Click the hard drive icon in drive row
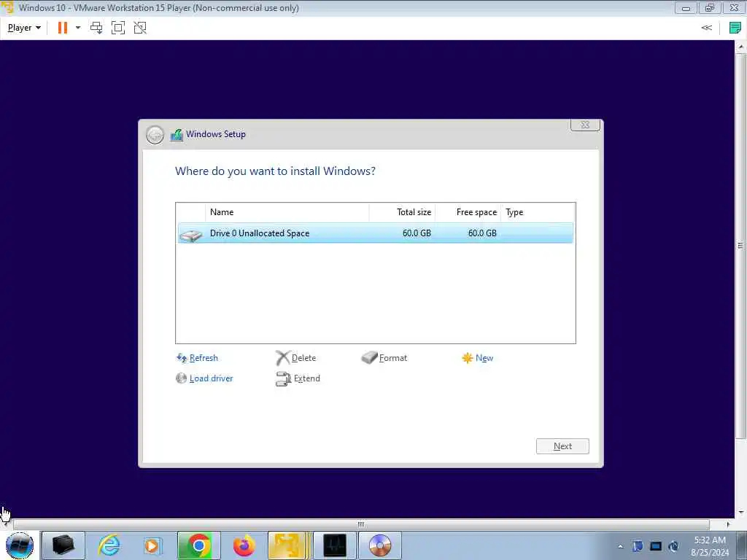Image resolution: width=747 pixels, height=560 pixels. pyautogui.click(x=191, y=235)
